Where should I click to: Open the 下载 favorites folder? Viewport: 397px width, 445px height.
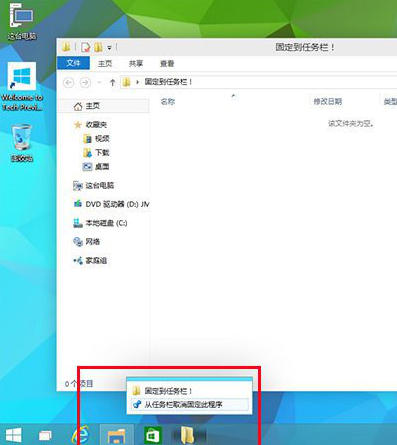pyautogui.click(x=102, y=152)
